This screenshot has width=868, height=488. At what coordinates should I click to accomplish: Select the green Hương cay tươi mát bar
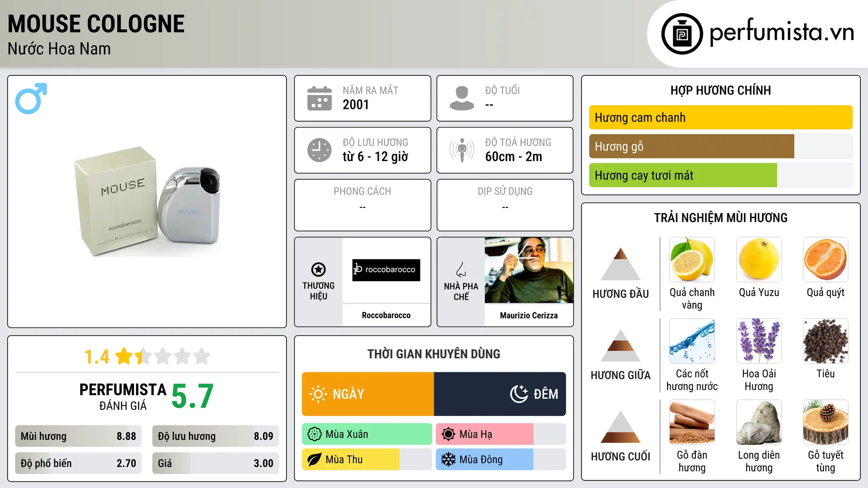(x=721, y=175)
